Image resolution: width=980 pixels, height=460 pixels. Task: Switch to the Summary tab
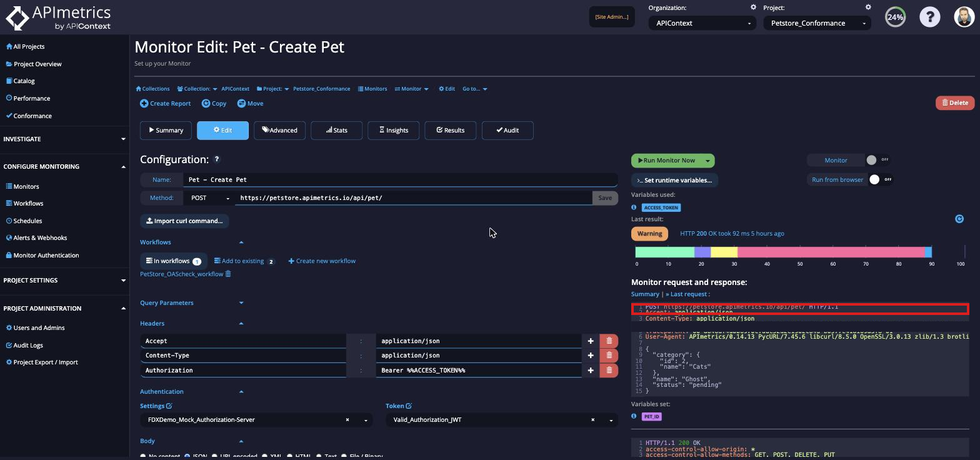166,130
